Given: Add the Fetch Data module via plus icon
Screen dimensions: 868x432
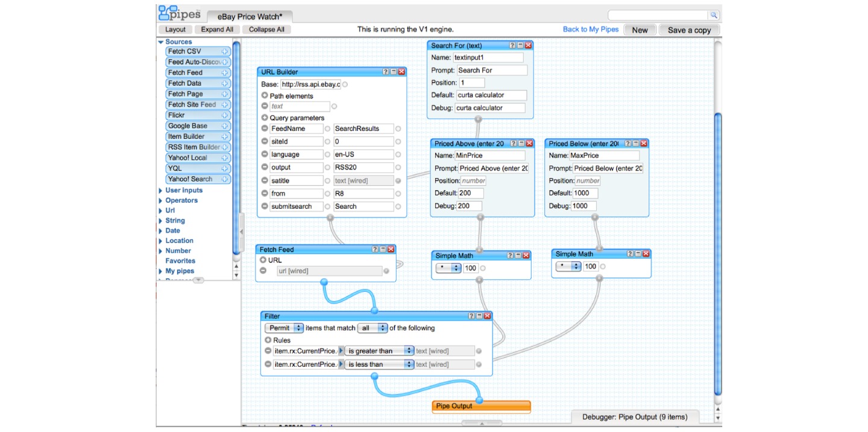Looking at the screenshot, I should (225, 83).
